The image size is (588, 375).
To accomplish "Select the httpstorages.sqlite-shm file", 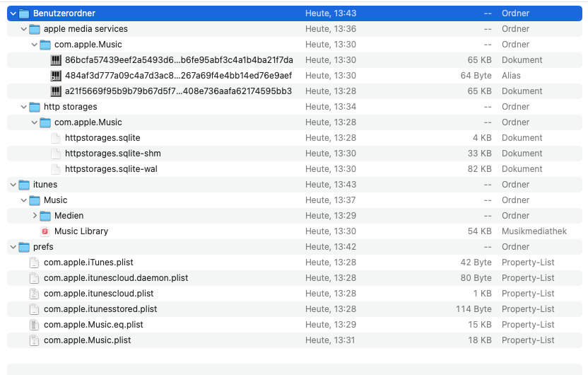I will pos(111,154).
